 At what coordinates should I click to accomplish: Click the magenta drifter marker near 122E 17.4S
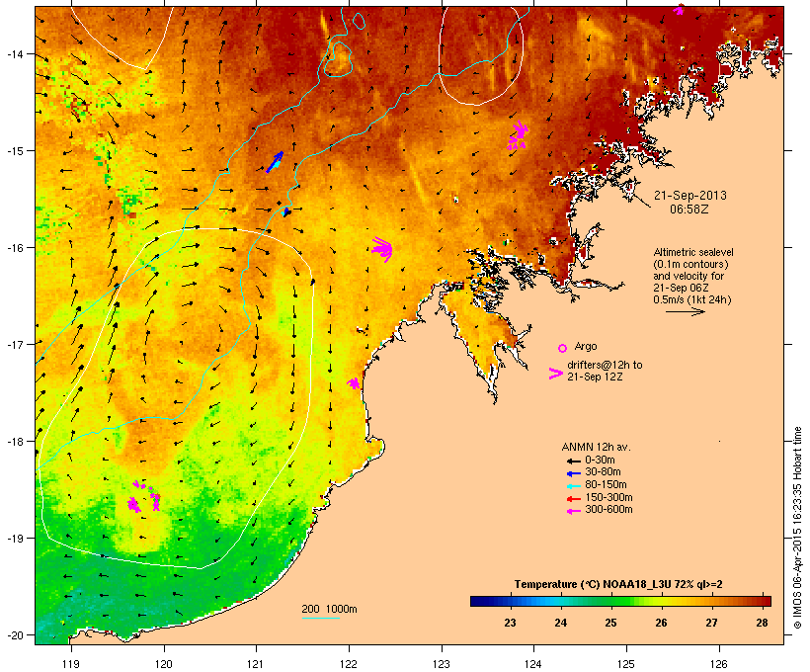354,383
